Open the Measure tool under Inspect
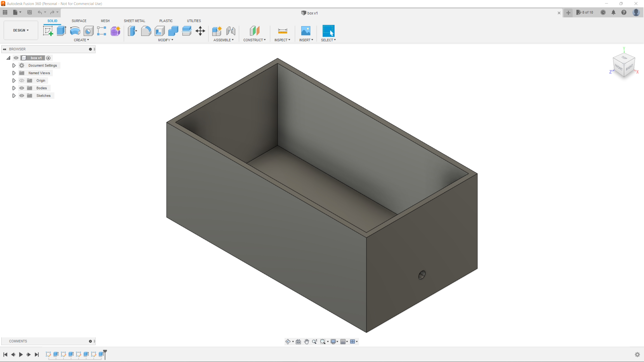 pos(283,31)
